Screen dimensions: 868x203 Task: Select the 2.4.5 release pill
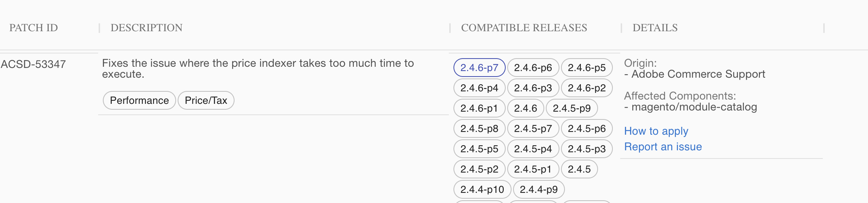(x=579, y=169)
